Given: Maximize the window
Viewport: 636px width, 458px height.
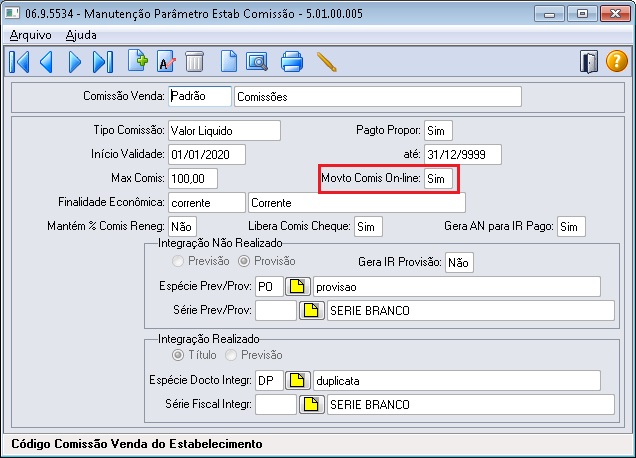Looking at the screenshot, I should point(582,14).
